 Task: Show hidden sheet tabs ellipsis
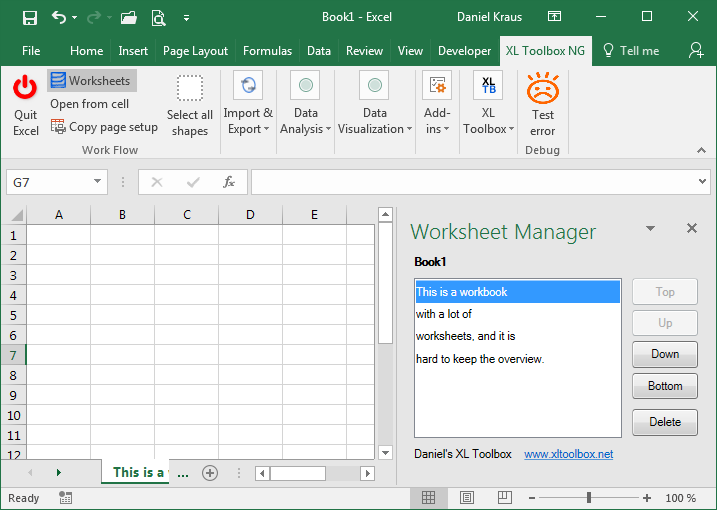pos(183,473)
